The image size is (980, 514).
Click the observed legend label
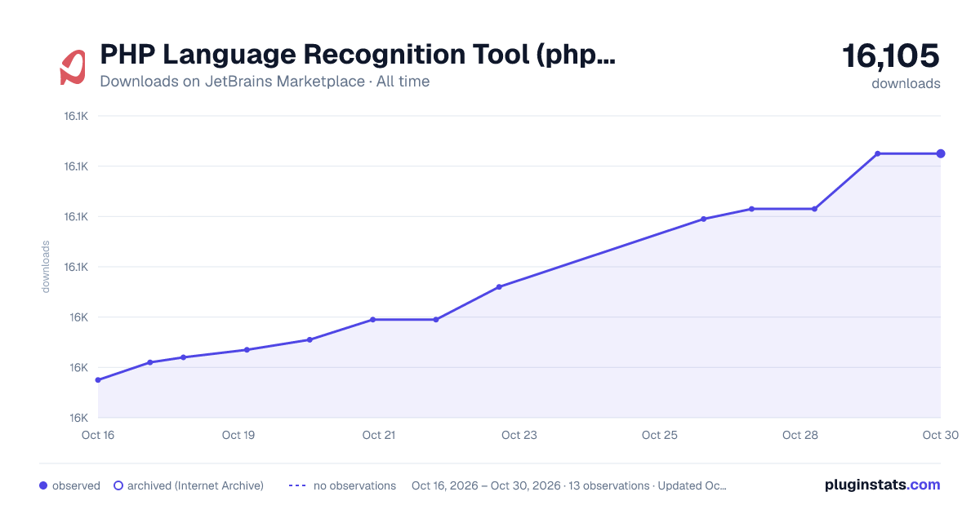click(76, 485)
